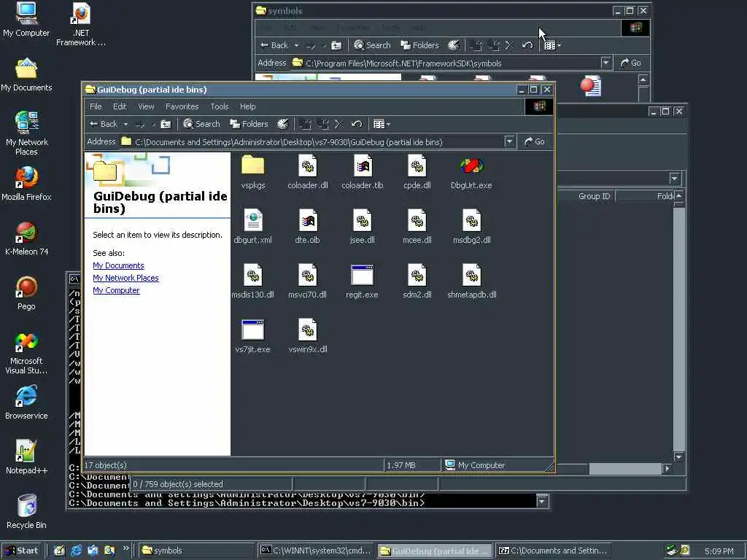Launch Internet Explorer from quick launch

click(x=76, y=551)
